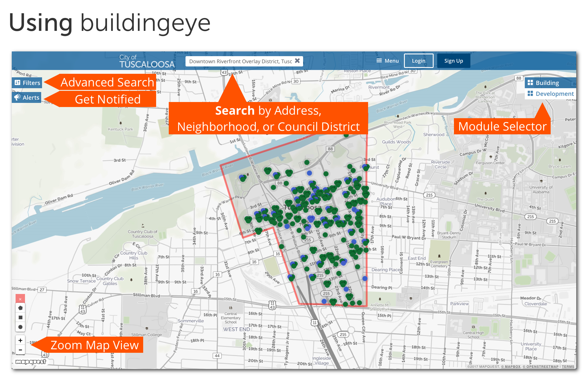The width and height of the screenshot is (588, 391).
Task: Open the Menu hamburger button
Action: coord(387,61)
